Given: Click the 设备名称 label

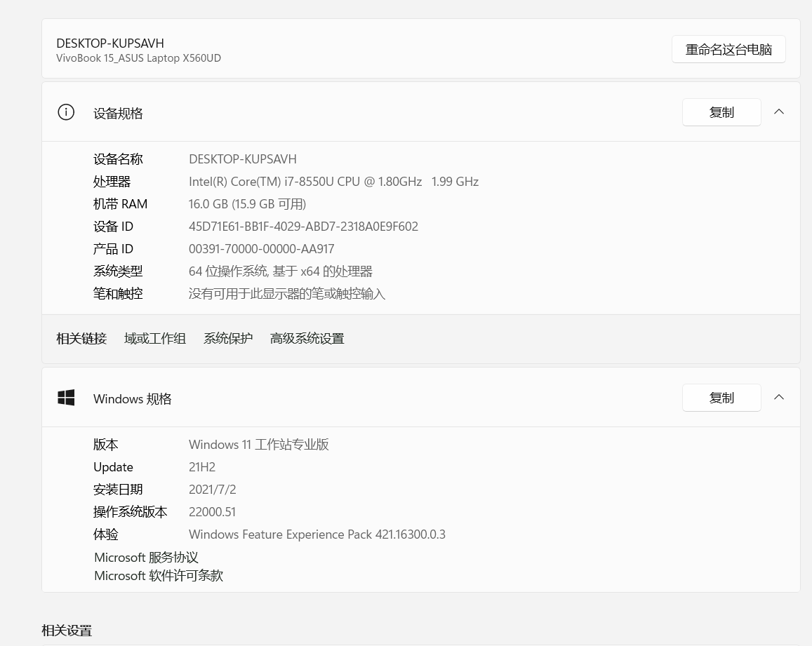Looking at the screenshot, I should [118, 159].
